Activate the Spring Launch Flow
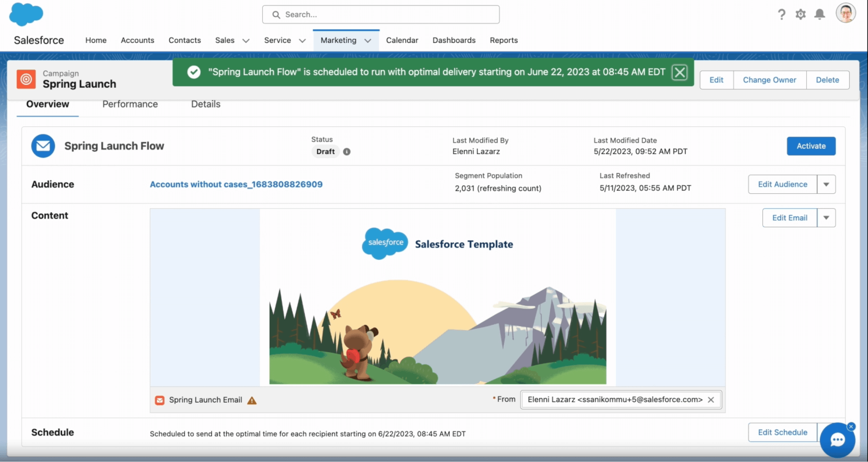Image resolution: width=868 pixels, height=462 pixels. 811,146
